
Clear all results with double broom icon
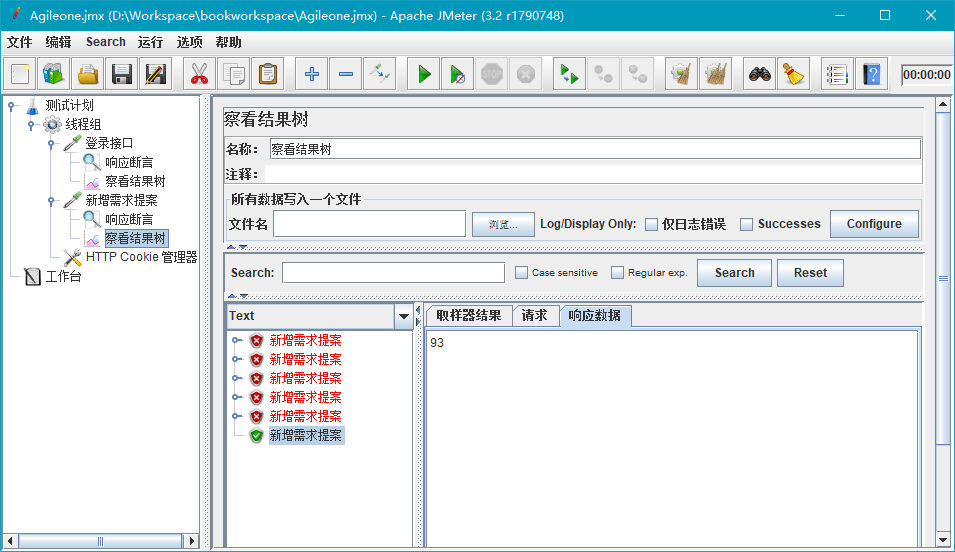[715, 74]
